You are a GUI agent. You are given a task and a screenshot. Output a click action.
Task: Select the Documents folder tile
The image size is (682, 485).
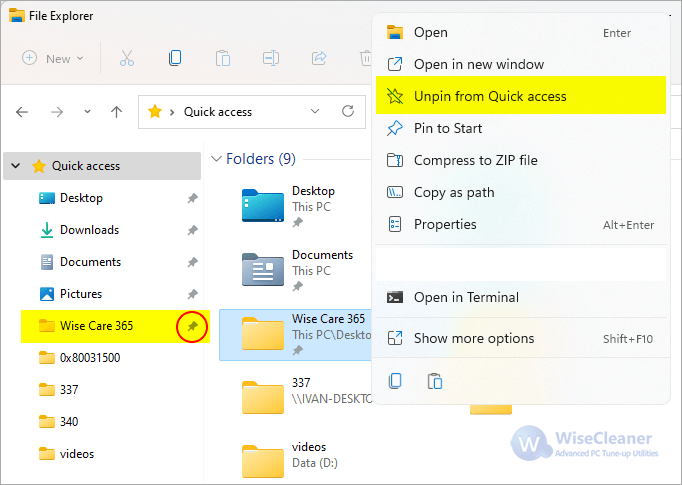point(295,271)
